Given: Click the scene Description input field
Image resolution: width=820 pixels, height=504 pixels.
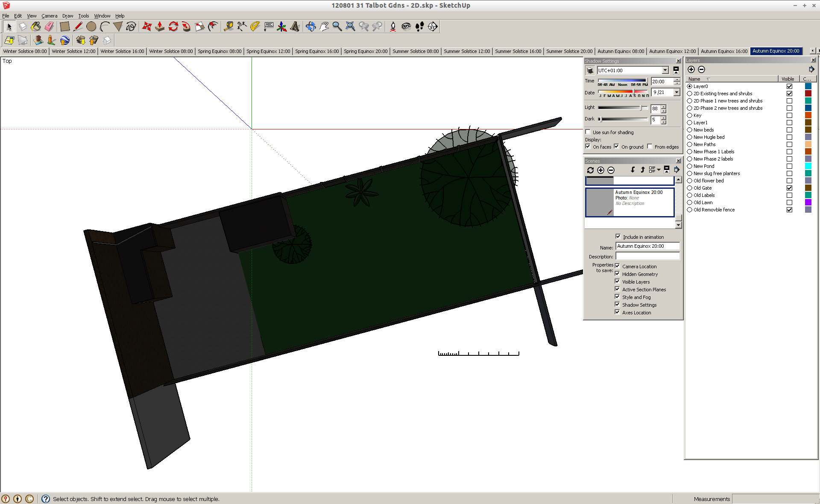Looking at the screenshot, I should 647,256.
